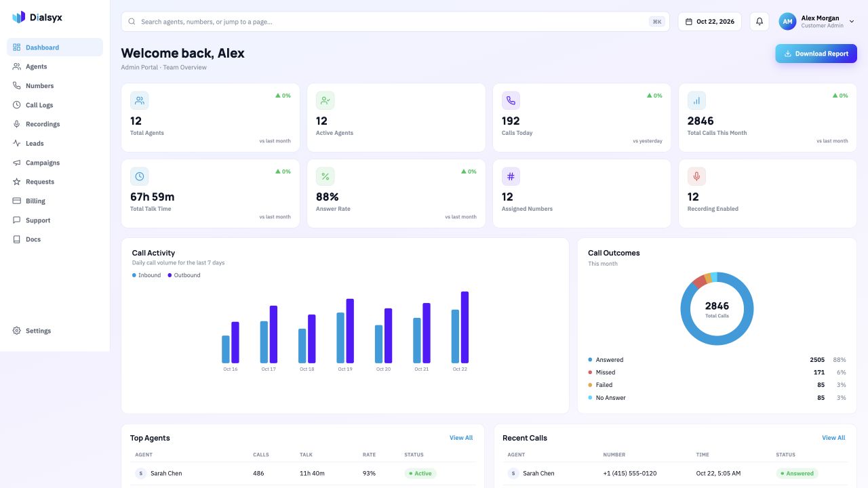Click the calendar icon in date box
The width and height of the screenshot is (868, 488).
tap(690, 22)
